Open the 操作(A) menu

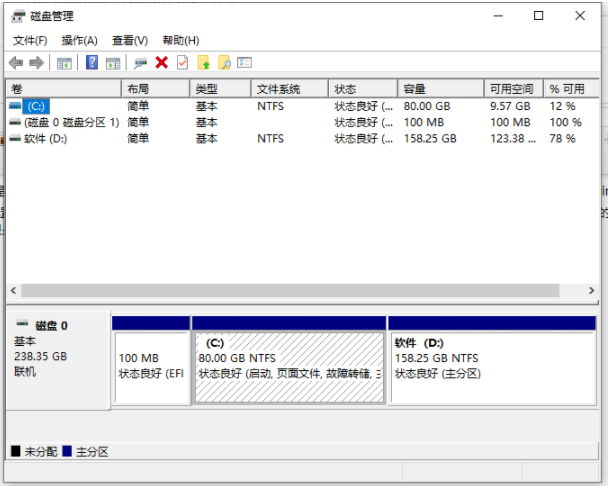click(79, 40)
